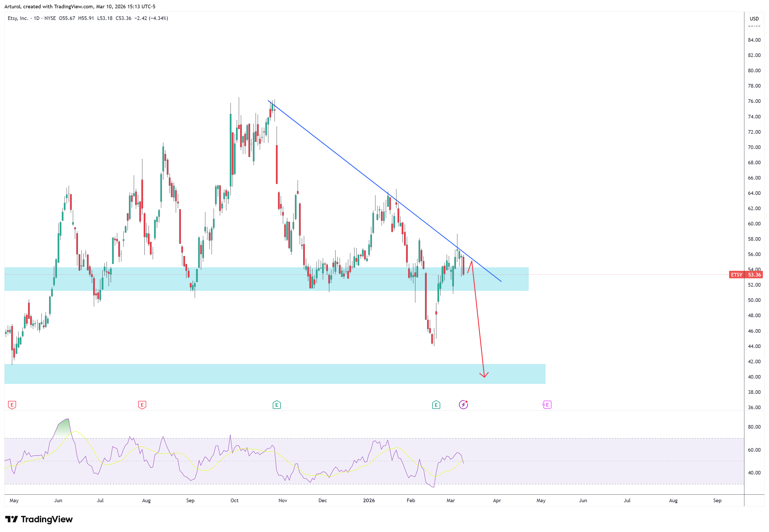Click the 42.00 price axis label
769x532 pixels.
coord(754,362)
